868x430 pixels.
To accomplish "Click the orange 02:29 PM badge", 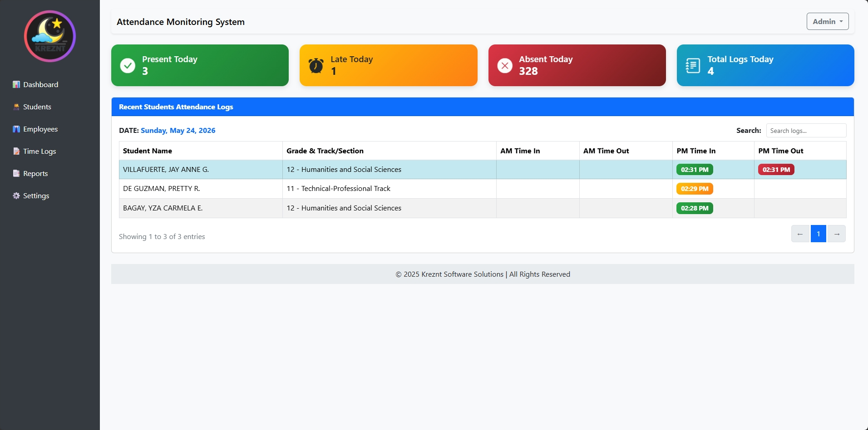I will pyautogui.click(x=695, y=189).
